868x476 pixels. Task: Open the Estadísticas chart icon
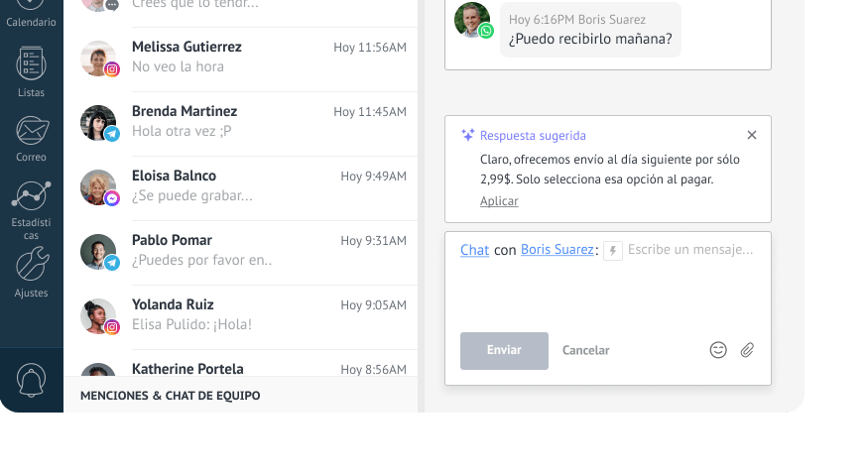tap(31, 195)
